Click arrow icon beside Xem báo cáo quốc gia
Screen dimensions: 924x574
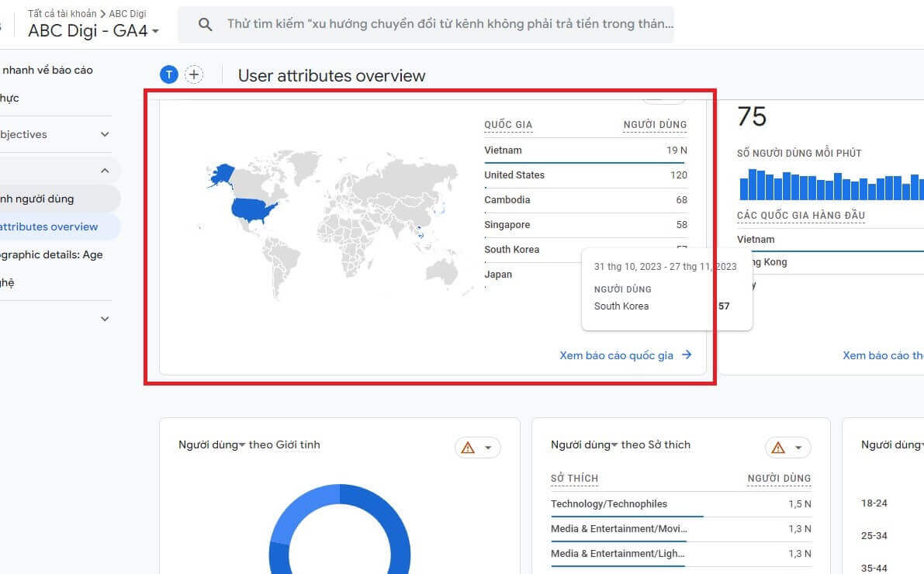tap(687, 355)
